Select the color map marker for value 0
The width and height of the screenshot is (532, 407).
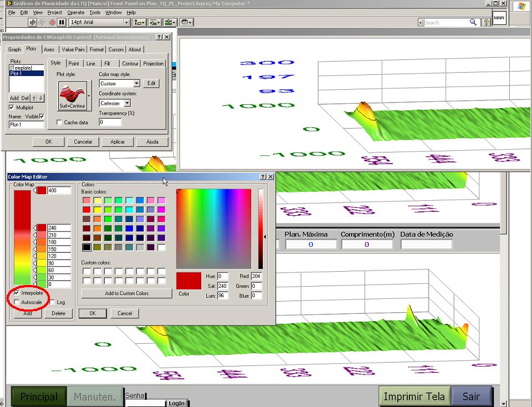[x=34, y=284]
